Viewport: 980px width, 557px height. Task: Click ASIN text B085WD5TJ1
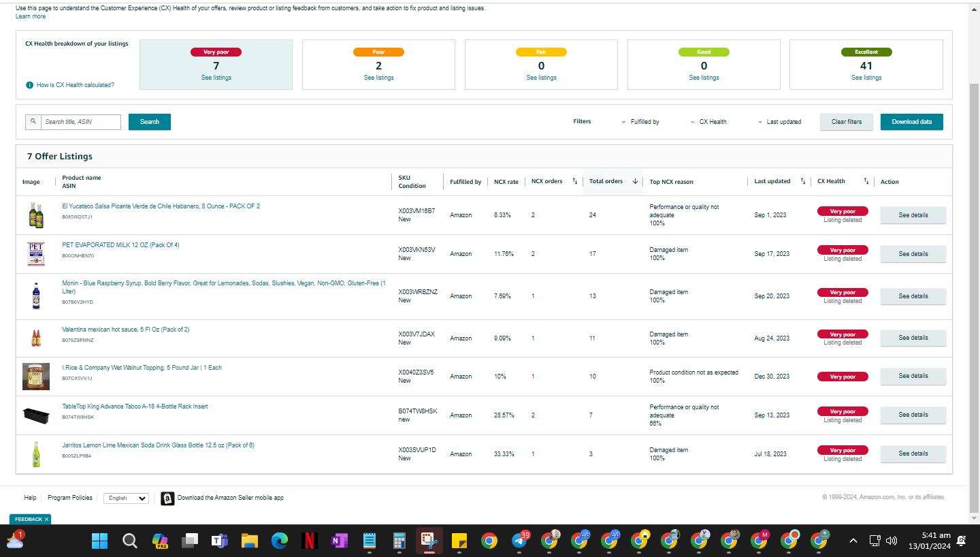(x=77, y=217)
